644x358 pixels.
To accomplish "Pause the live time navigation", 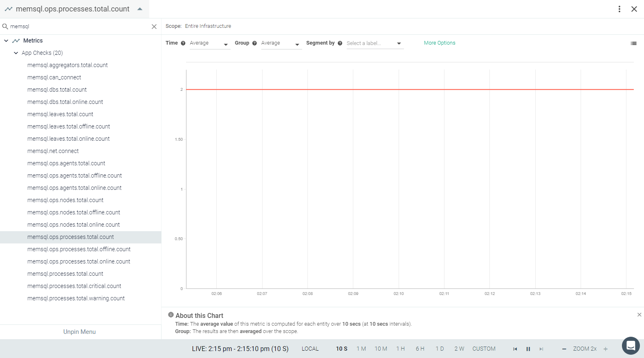I will 528,349.
